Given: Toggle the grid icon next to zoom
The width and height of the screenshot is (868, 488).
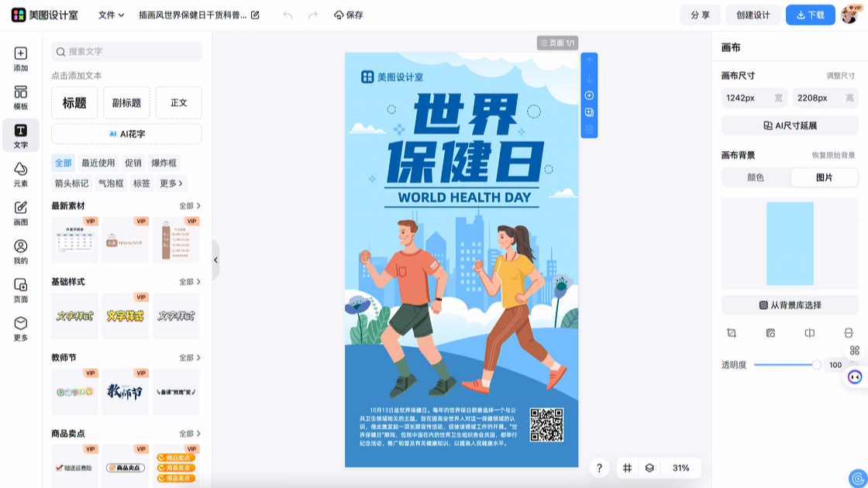Looking at the screenshot, I should (628, 468).
